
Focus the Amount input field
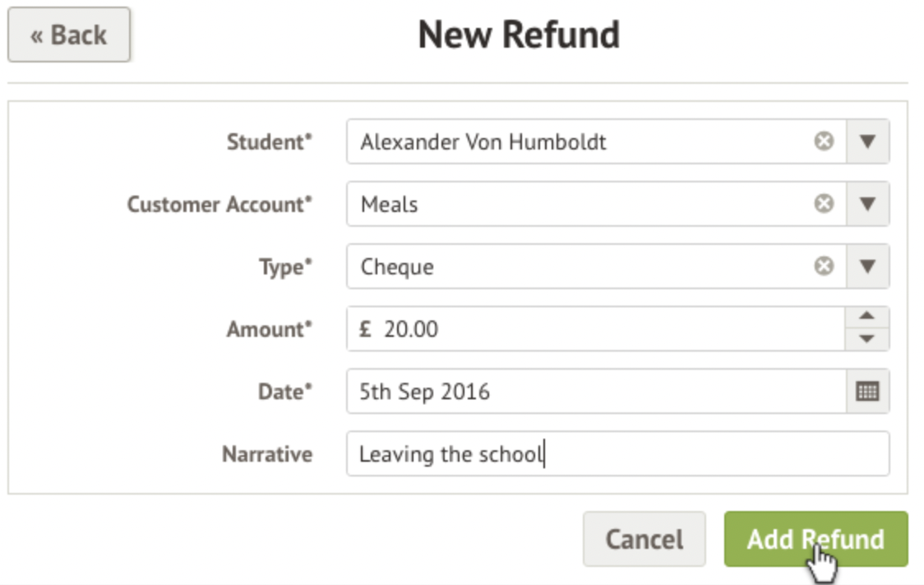(592, 329)
